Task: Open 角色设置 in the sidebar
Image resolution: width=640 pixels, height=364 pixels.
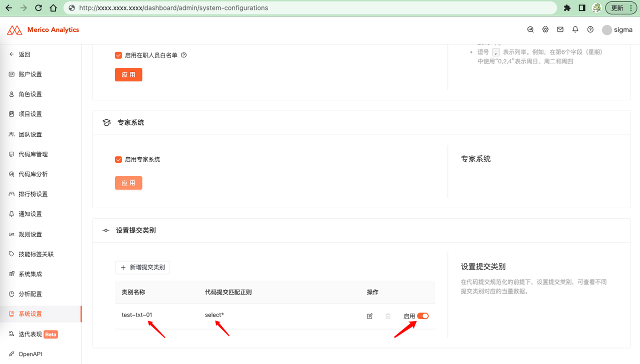Action: pyautogui.click(x=40, y=94)
